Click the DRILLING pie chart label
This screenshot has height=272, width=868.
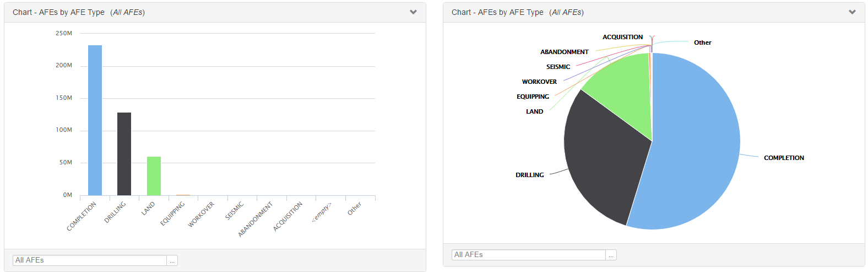[x=529, y=175]
